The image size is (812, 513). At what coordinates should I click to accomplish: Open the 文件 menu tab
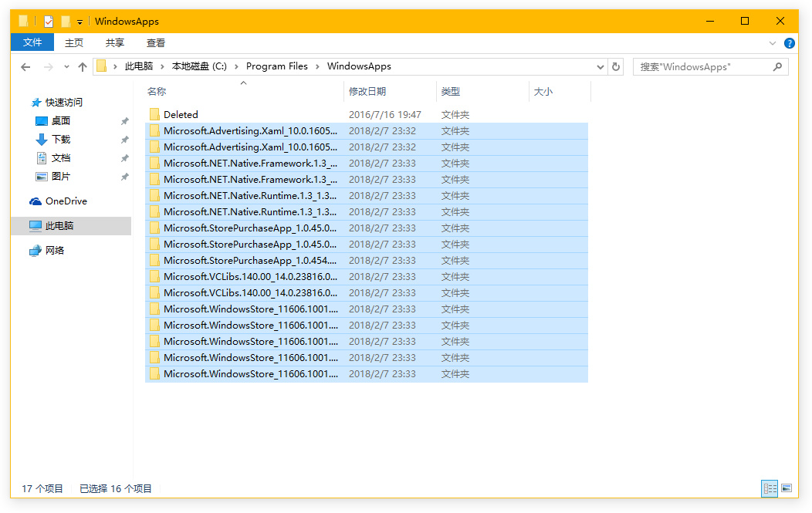(x=32, y=43)
